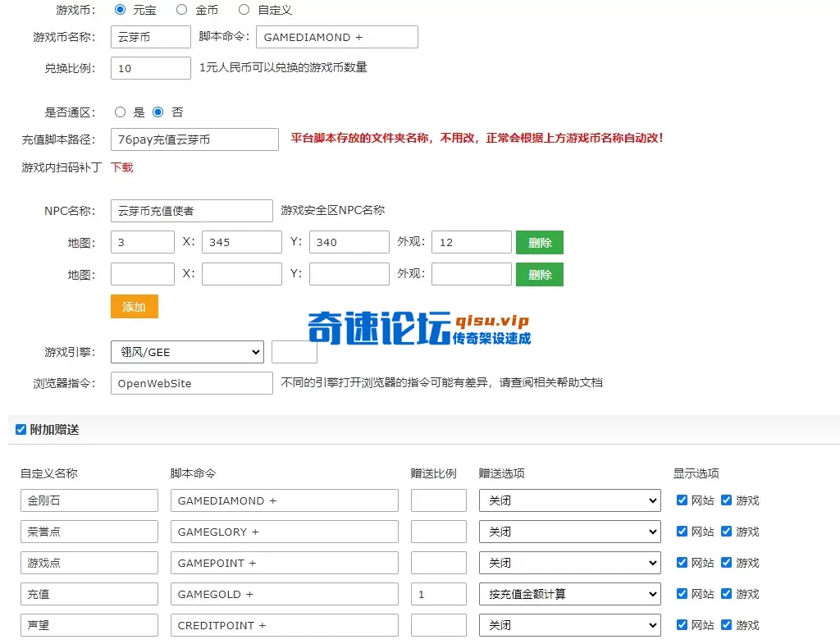Select the 金币 radio button
The image size is (840, 644).
coord(182,10)
